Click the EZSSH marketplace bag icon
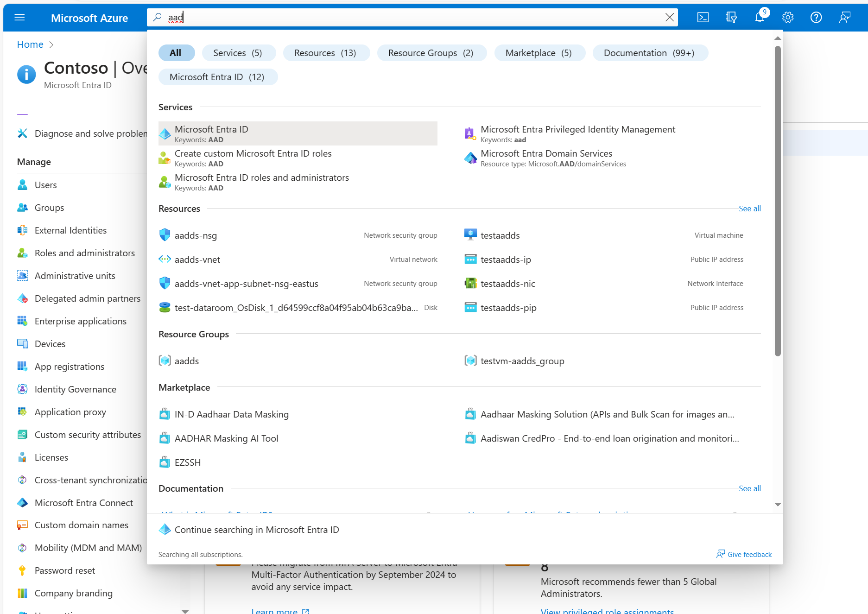Image resolution: width=868 pixels, height=614 pixels. (165, 462)
